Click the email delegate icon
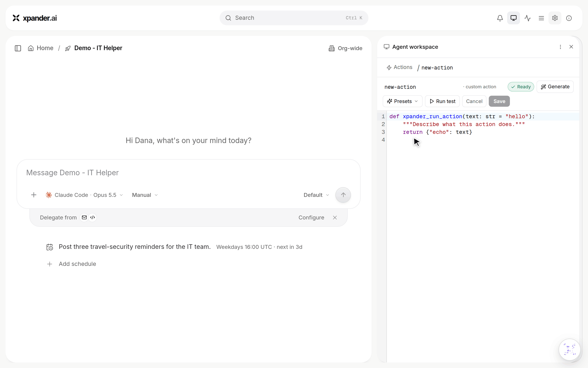This screenshot has height=368, width=588. pos(84,218)
